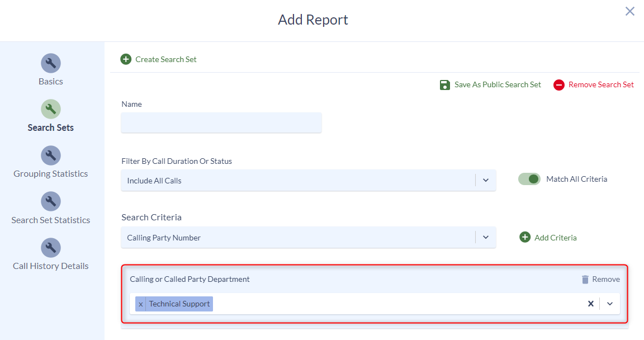The height and width of the screenshot is (340, 644).
Task: Click the Add Criteria link
Action: pyautogui.click(x=555, y=238)
